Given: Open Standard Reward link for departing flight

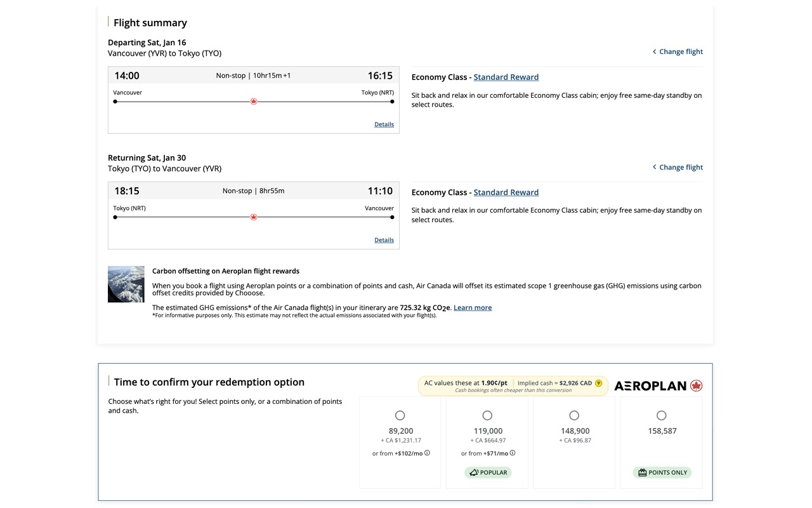Looking at the screenshot, I should (x=506, y=77).
